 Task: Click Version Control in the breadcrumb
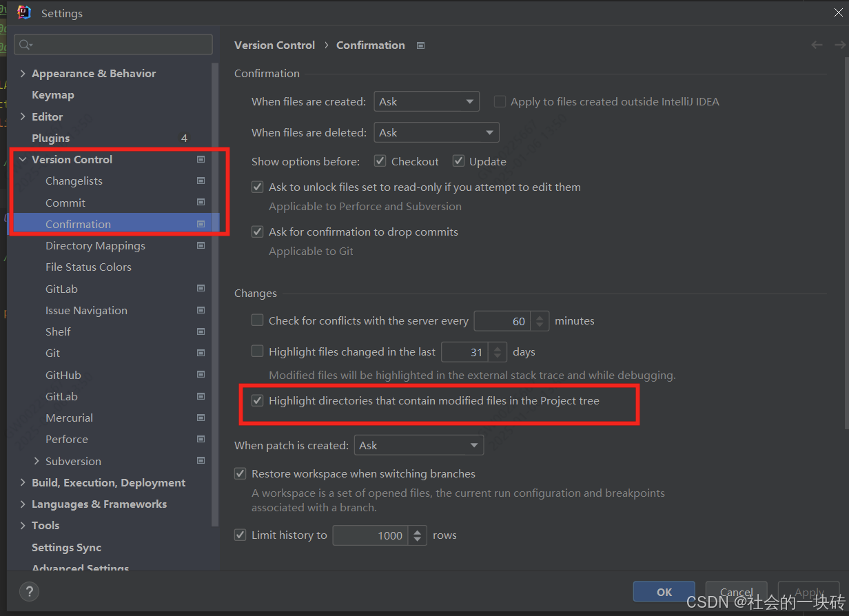[x=274, y=45]
